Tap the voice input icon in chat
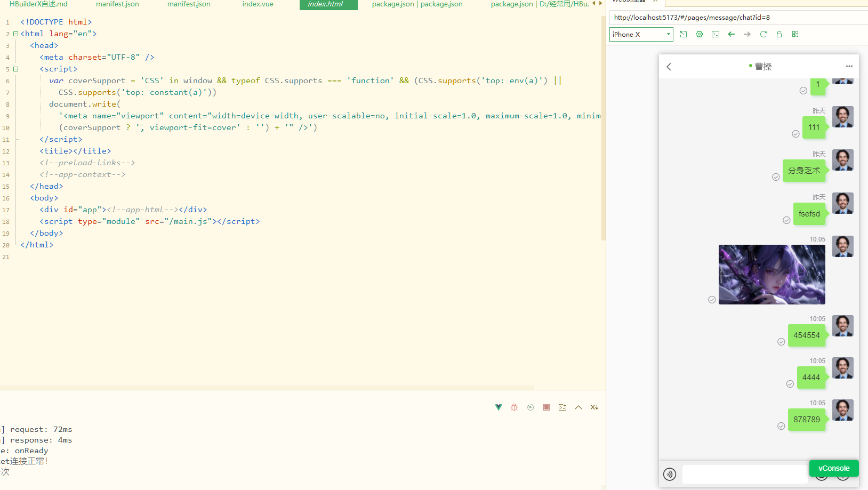The height and width of the screenshot is (490, 868). click(x=670, y=474)
